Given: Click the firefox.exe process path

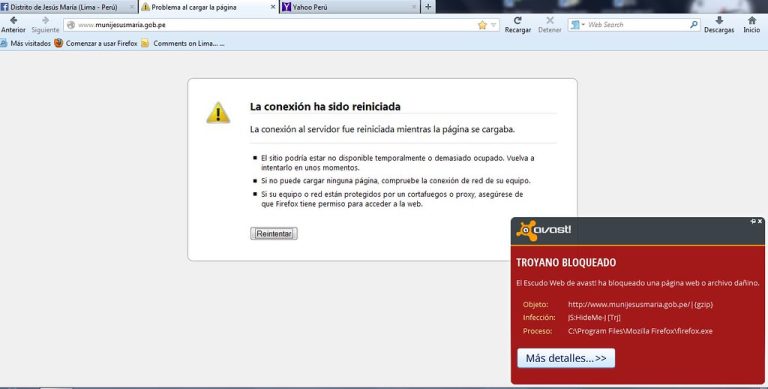Looking at the screenshot, I should pos(640,331).
